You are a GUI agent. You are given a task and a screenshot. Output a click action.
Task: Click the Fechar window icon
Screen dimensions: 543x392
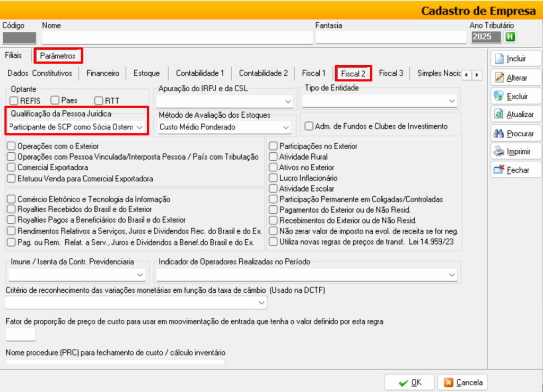click(x=498, y=170)
